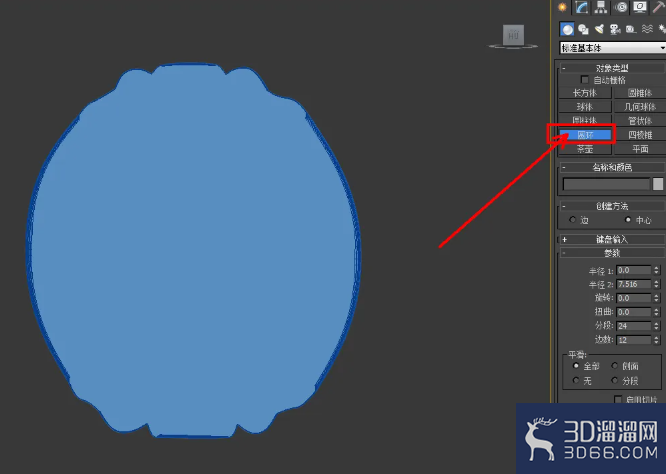
Task: Open the Motion panel tab
Action: coord(621,7)
